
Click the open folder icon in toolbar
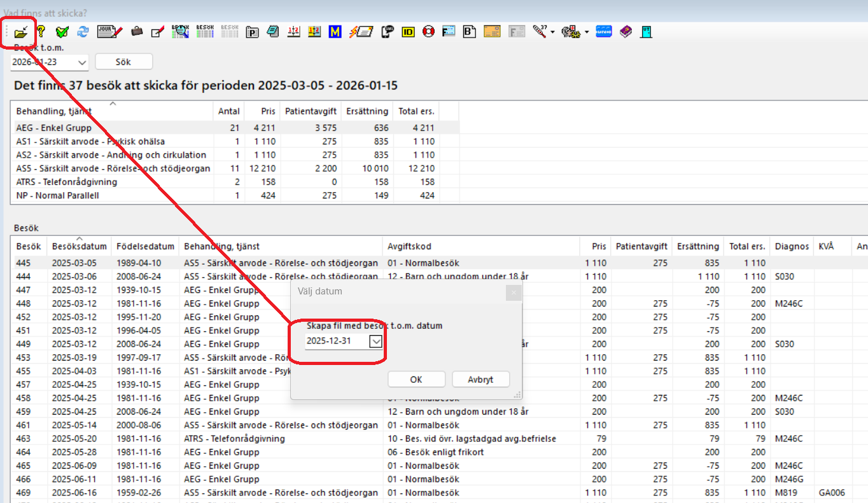tap(21, 31)
